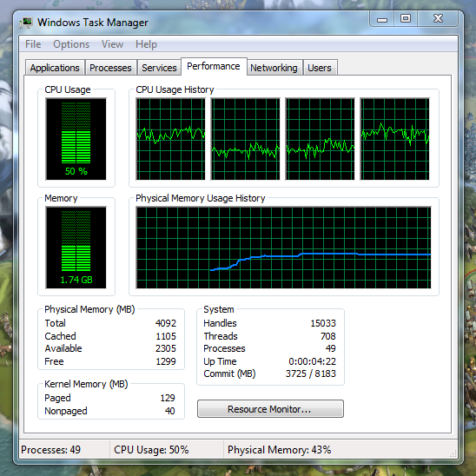Click the third CPU usage history graph
The image size is (476, 476).
point(320,139)
